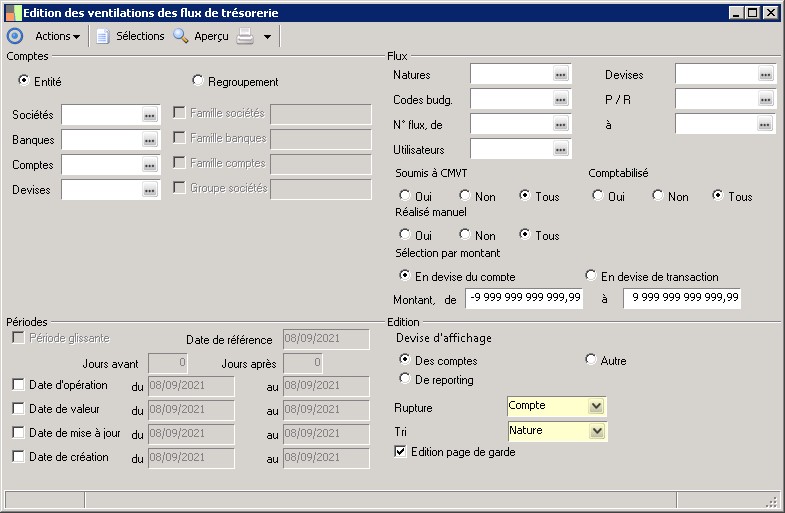Select the Regroupement radio button

[197, 81]
